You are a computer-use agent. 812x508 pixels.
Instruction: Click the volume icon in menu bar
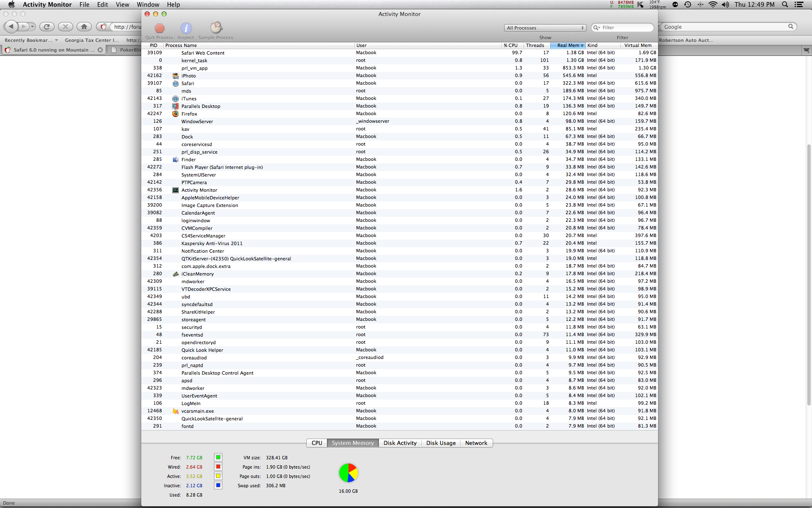[x=726, y=5]
